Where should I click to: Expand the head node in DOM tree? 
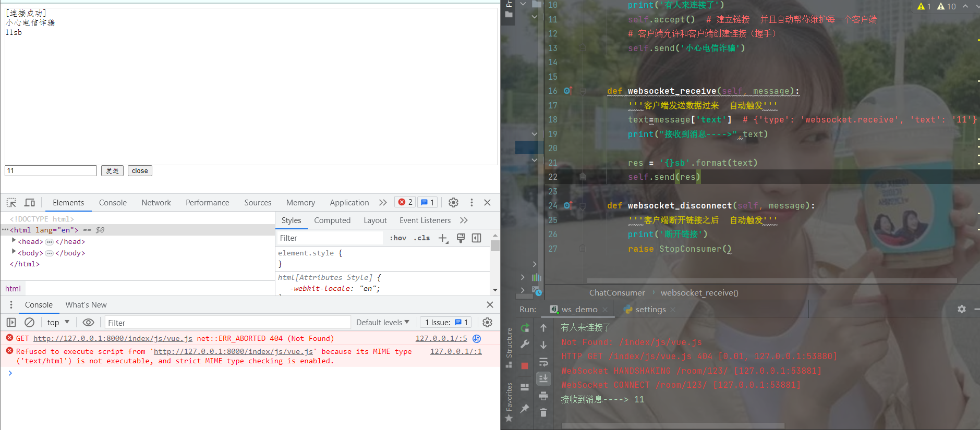click(14, 241)
